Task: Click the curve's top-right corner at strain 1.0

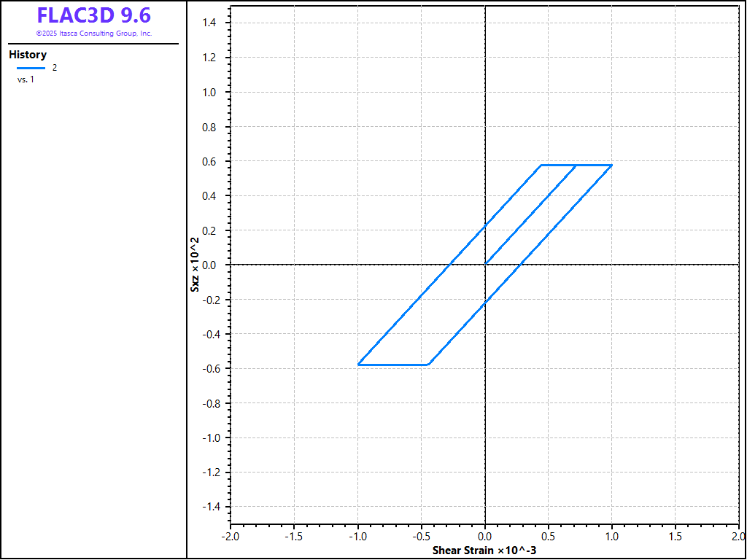Action: click(x=611, y=166)
